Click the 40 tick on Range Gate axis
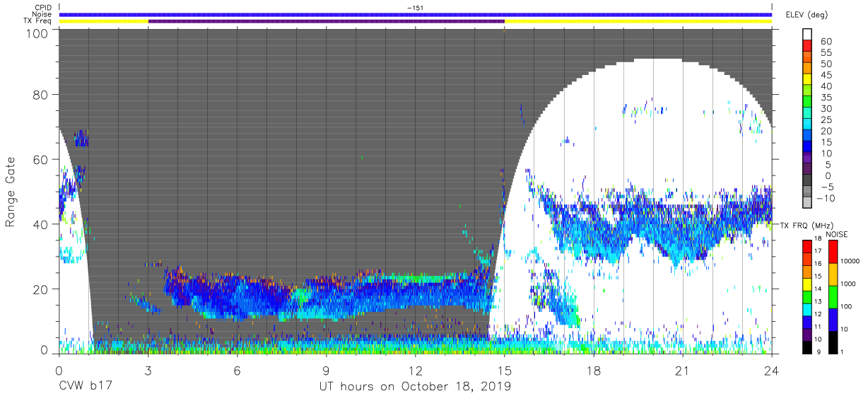The width and height of the screenshot is (868, 401). click(x=42, y=224)
